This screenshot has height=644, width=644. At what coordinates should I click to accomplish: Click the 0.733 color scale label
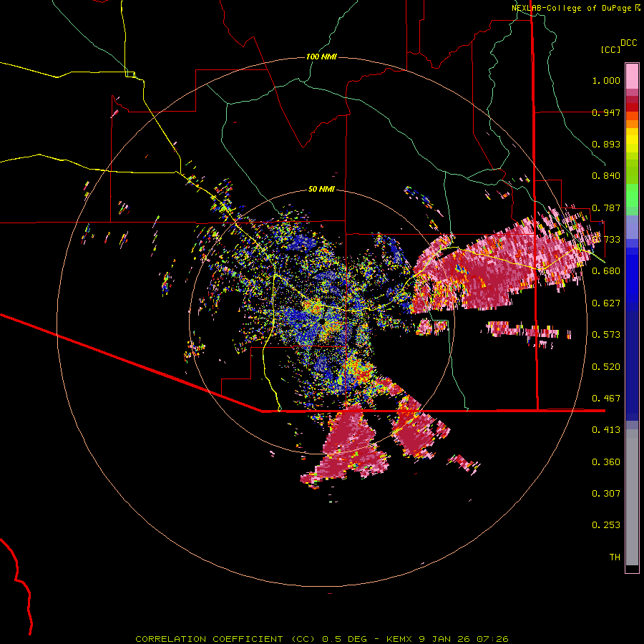point(606,240)
